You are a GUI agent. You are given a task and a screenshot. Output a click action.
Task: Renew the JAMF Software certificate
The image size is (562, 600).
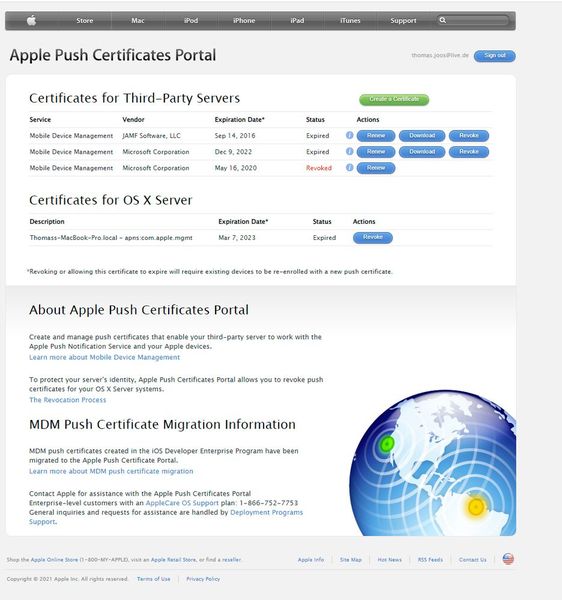click(376, 136)
